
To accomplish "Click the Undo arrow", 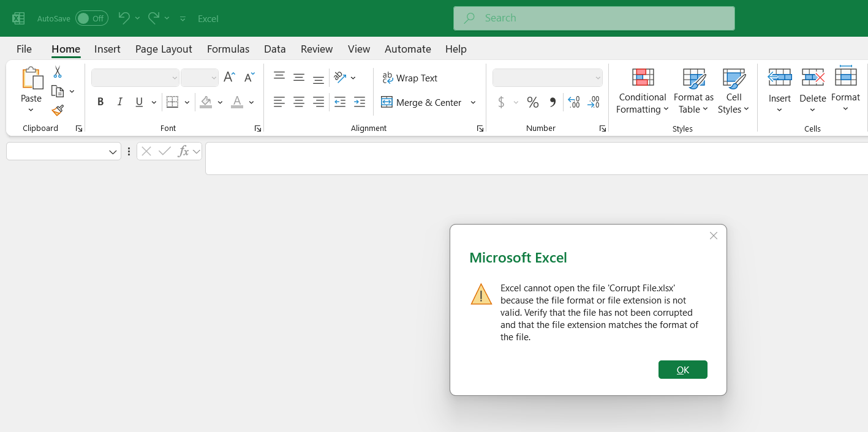I will pyautogui.click(x=124, y=18).
